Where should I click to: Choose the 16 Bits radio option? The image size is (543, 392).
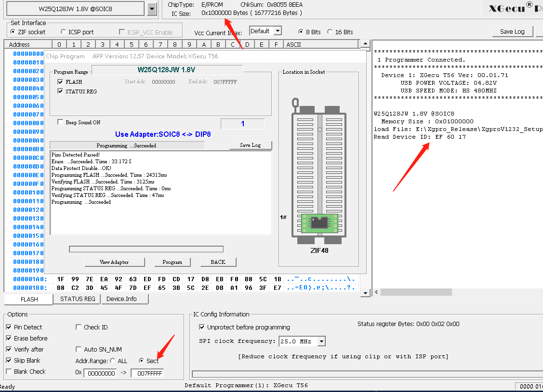330,32
